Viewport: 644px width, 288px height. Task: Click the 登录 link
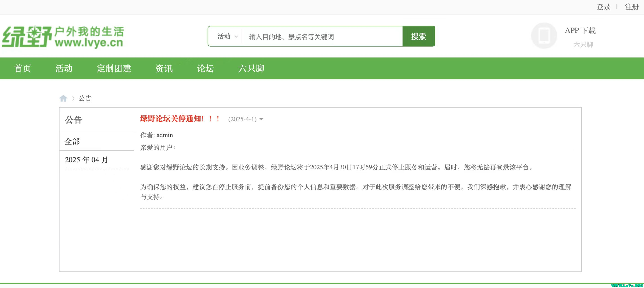[603, 7]
